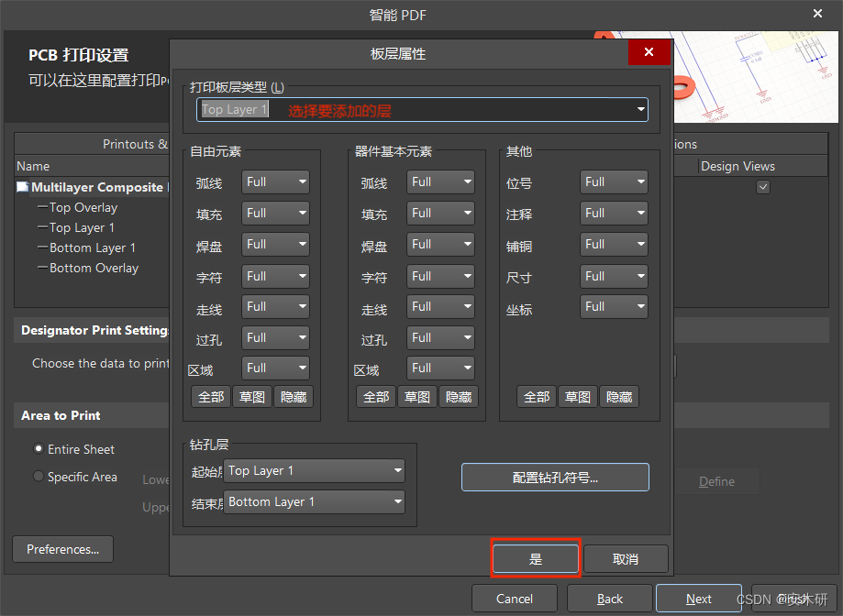
Task: Open the 起始 drill start layer dropdown
Action: 314,470
